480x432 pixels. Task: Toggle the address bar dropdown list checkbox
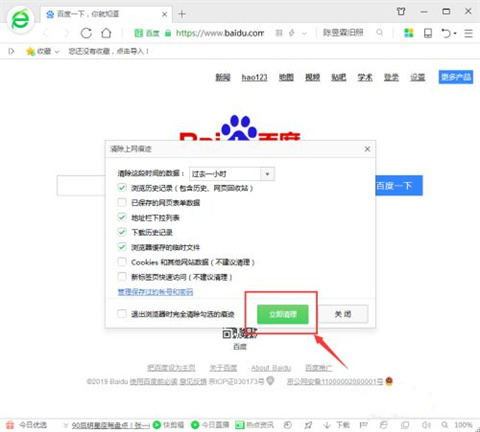122,217
